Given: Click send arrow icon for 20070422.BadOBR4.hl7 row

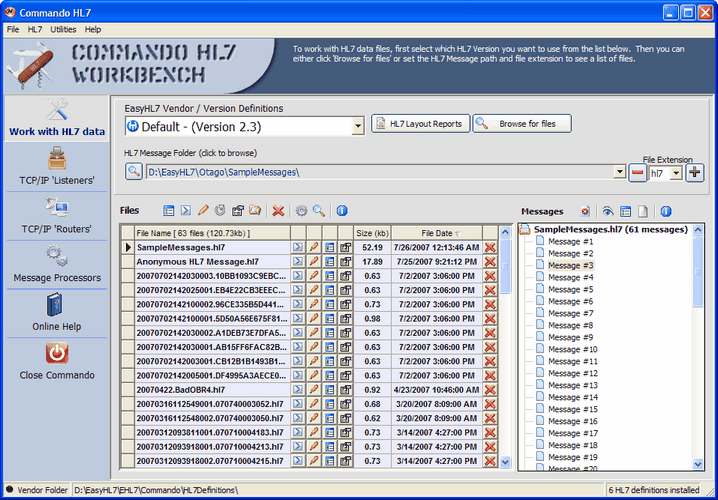Looking at the screenshot, I should point(298,390).
